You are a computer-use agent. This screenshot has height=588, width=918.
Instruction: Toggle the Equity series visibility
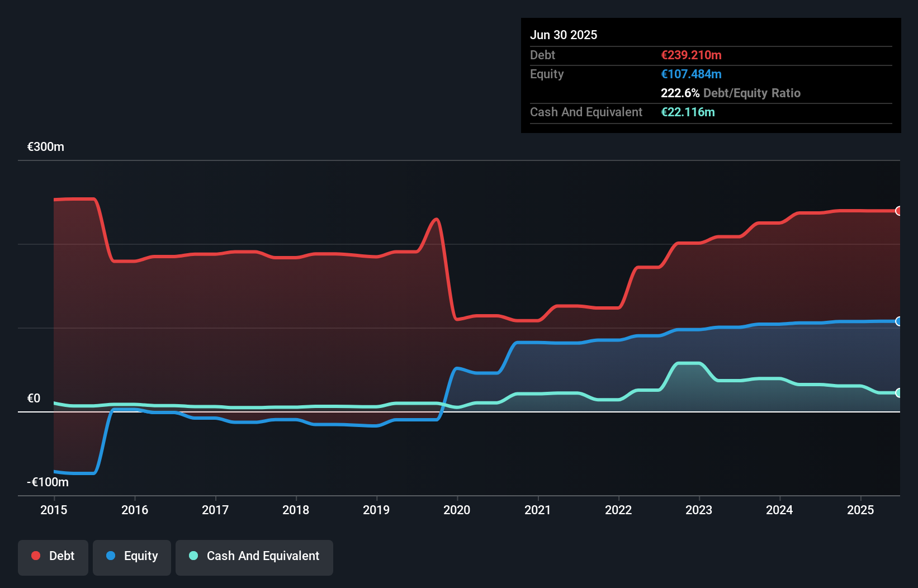point(132,557)
